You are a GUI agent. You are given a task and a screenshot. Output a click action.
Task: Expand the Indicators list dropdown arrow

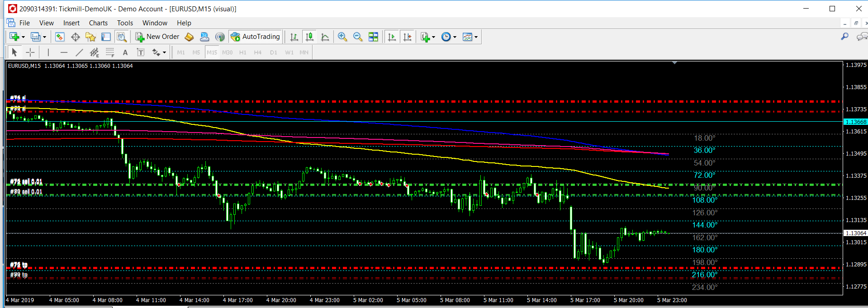coord(433,37)
